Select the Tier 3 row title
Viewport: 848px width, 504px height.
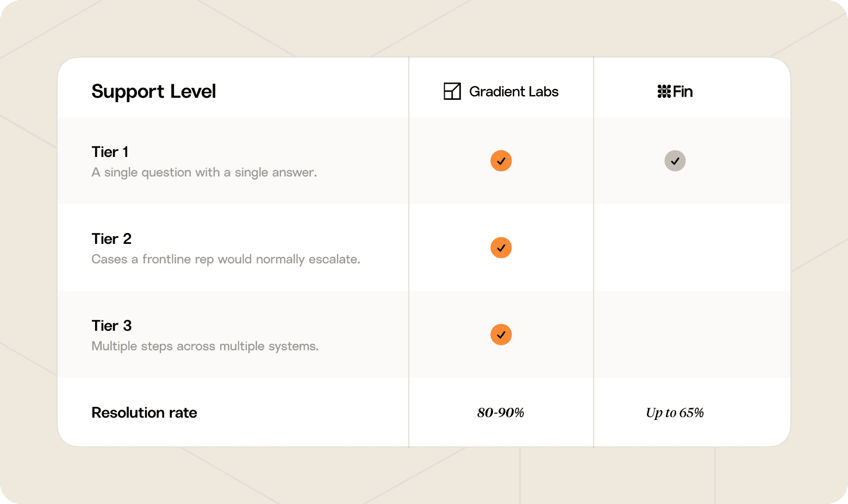[111, 326]
